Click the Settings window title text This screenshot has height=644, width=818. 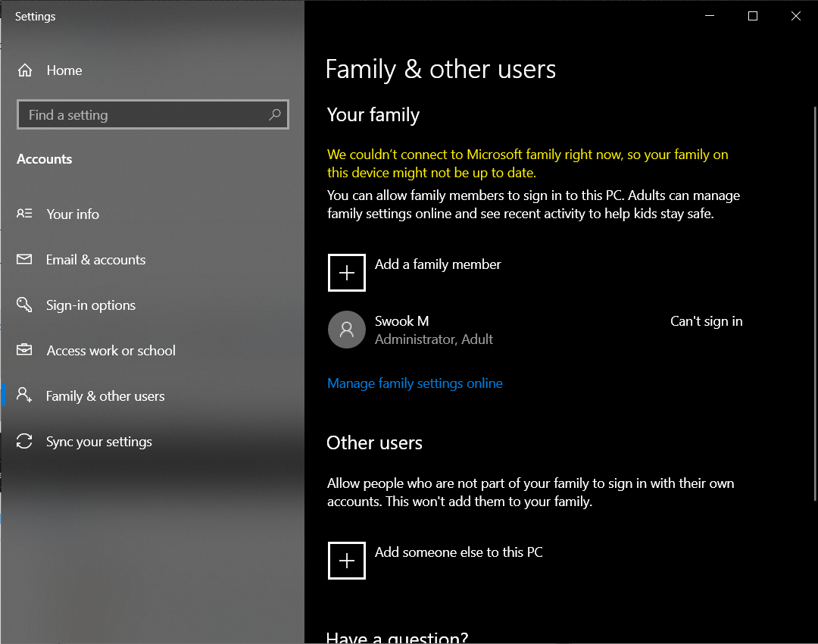pos(35,16)
